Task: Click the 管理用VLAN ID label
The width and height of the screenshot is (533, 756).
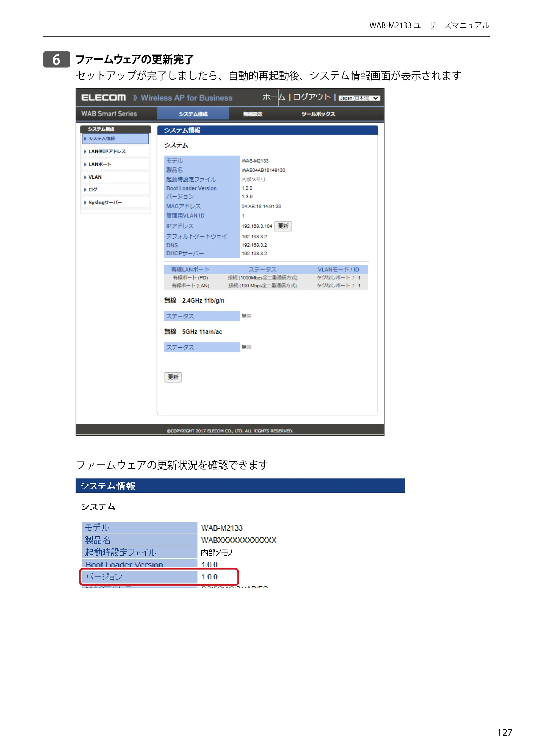Action: tap(185, 216)
